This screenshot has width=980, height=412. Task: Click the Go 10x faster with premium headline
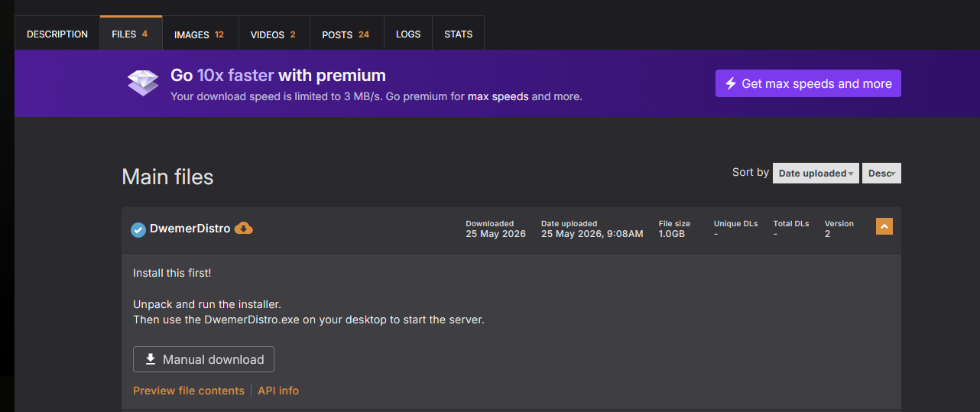pyautogui.click(x=278, y=76)
